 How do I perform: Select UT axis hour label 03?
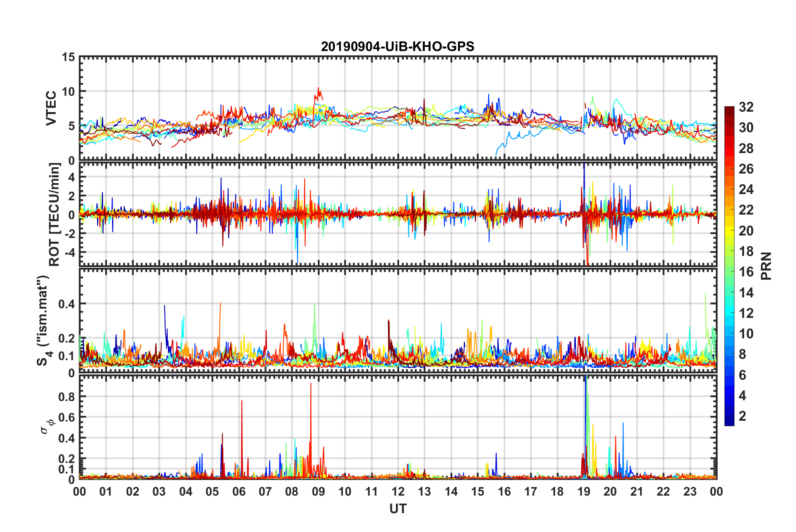(159, 491)
